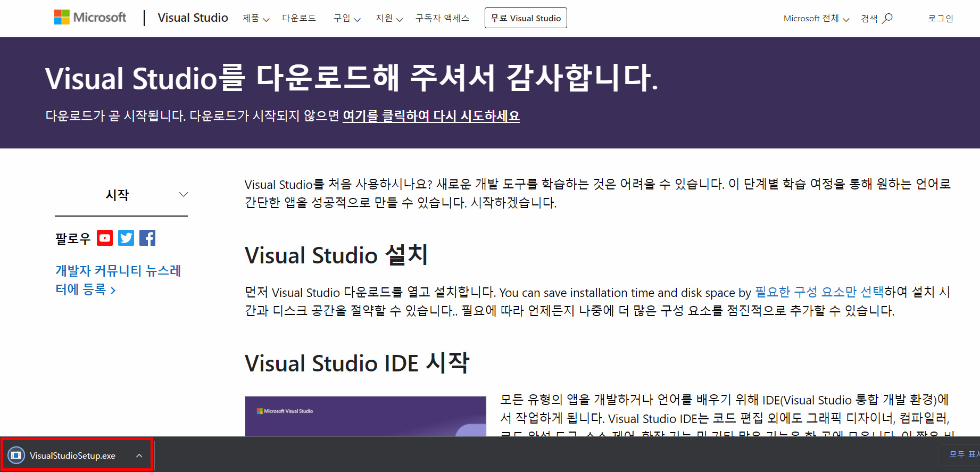Click the Microsoft logo
Viewport: 980px width, 472px height.
(x=90, y=18)
